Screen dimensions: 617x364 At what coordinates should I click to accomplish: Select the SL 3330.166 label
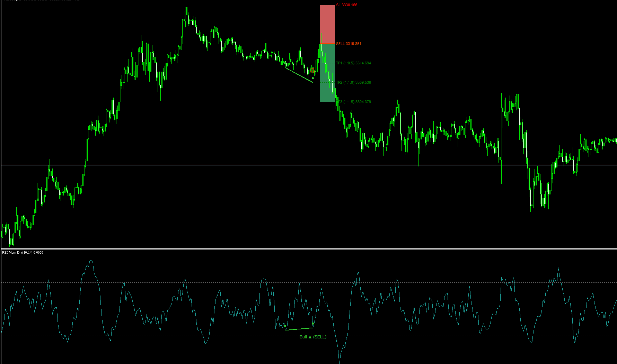tap(347, 5)
